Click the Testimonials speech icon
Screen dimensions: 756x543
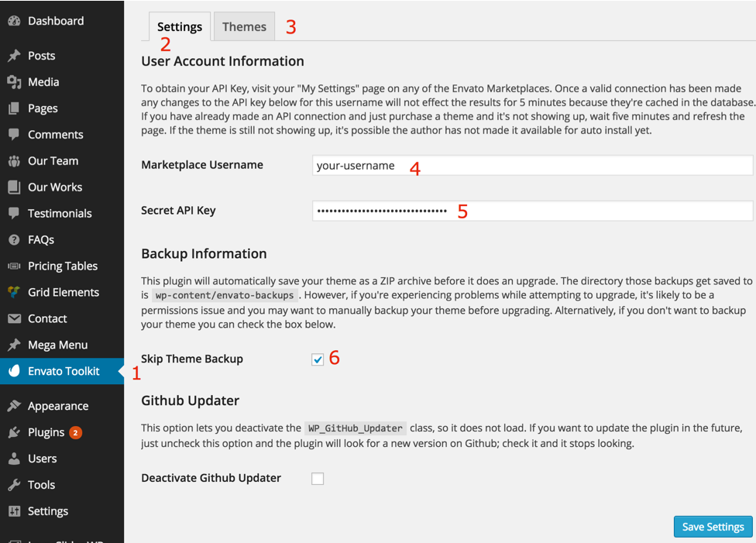click(x=15, y=213)
